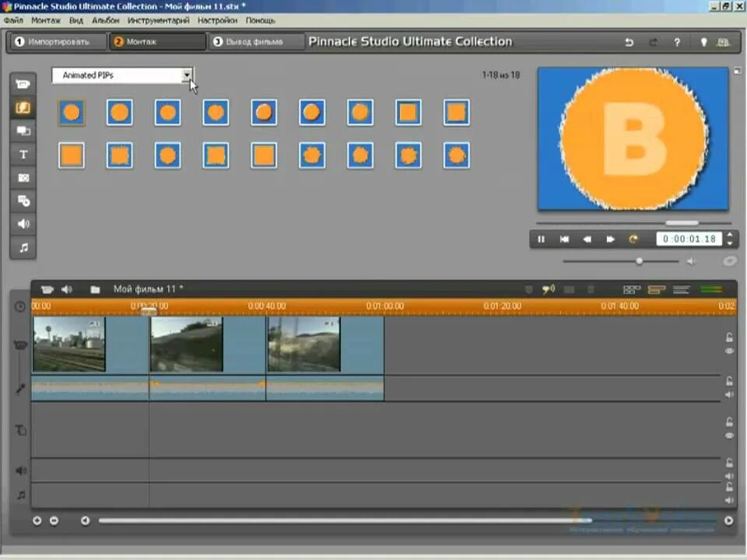This screenshot has width=747, height=560.
Task: Rewind the preview
Action: pyautogui.click(x=587, y=239)
